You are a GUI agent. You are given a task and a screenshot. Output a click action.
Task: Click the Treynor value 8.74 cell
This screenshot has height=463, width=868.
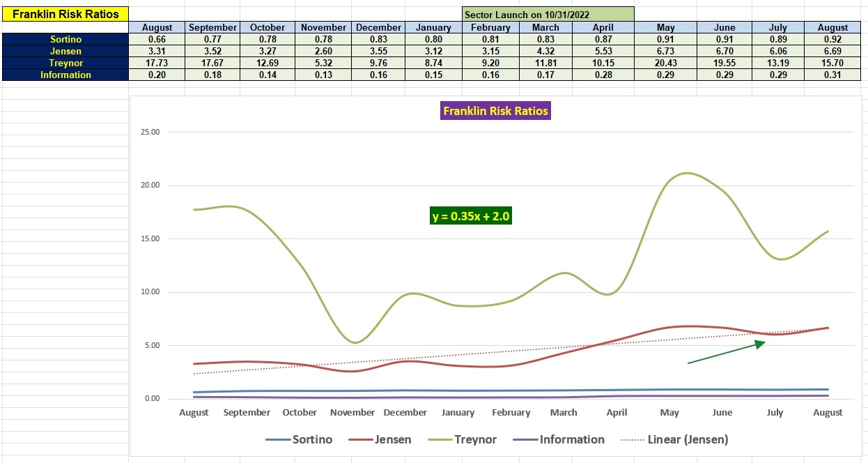tap(433, 63)
